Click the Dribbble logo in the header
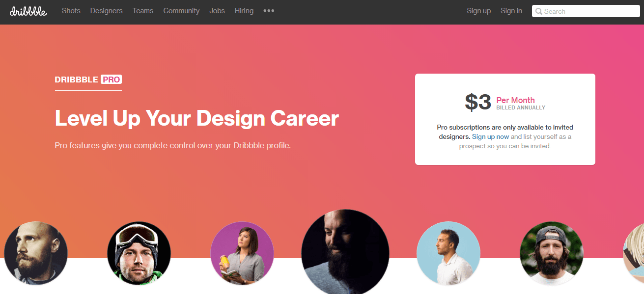 [x=28, y=11]
